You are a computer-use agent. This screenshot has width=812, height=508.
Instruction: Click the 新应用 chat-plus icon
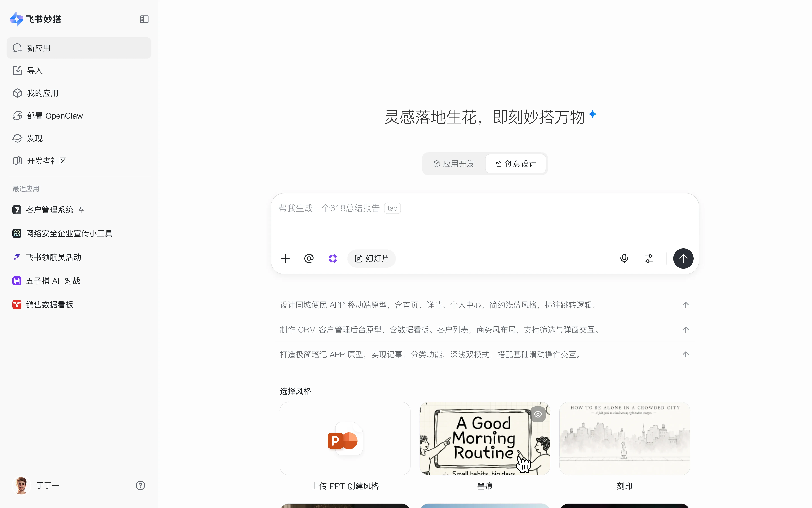(17, 48)
